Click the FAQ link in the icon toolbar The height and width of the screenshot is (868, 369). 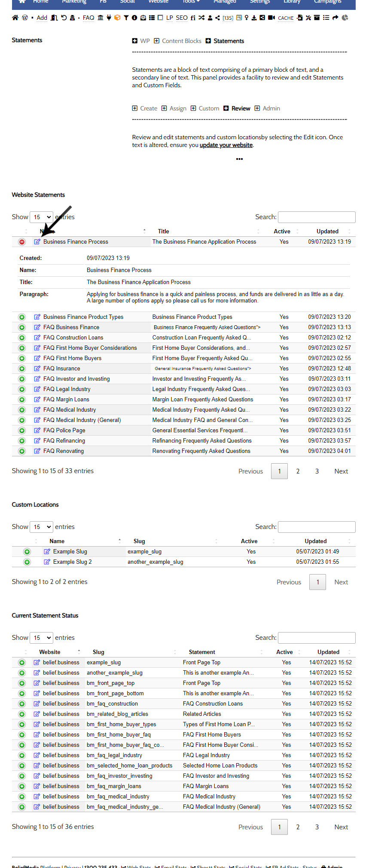[x=88, y=18]
